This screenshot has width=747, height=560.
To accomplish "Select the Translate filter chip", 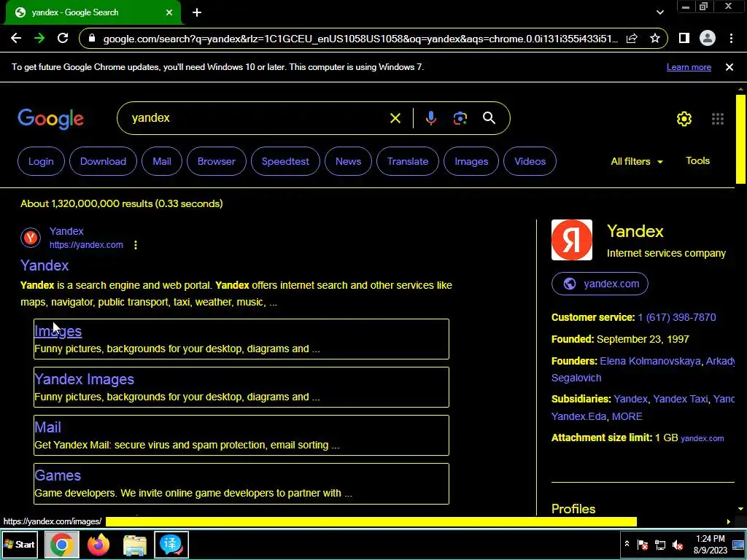I will point(408,161).
